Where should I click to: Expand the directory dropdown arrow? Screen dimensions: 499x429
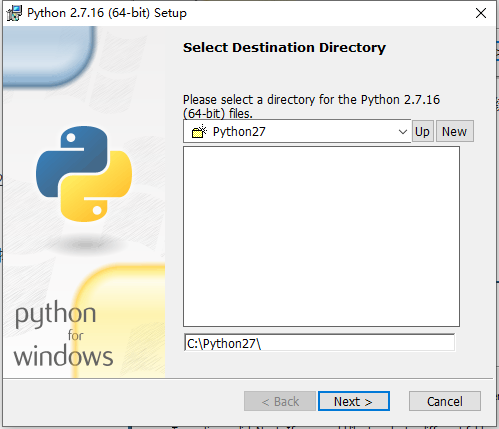click(x=403, y=132)
